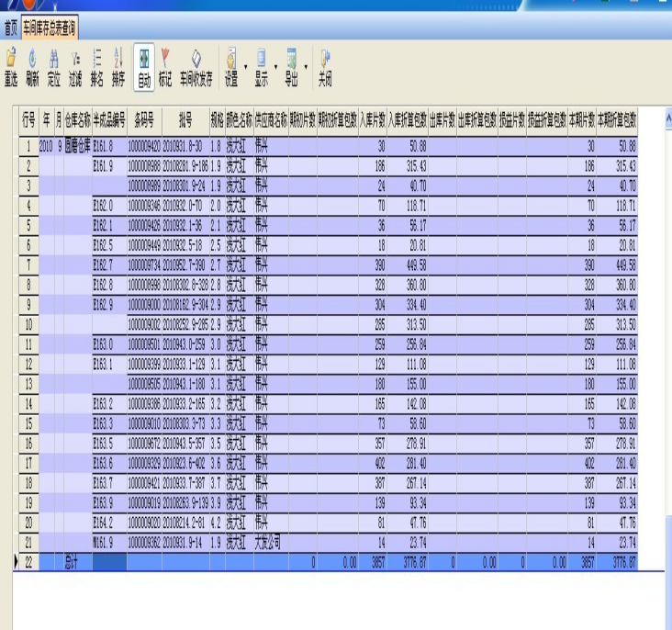Select the cell with barcode 1000009420
672x630 pixels.
(x=144, y=145)
